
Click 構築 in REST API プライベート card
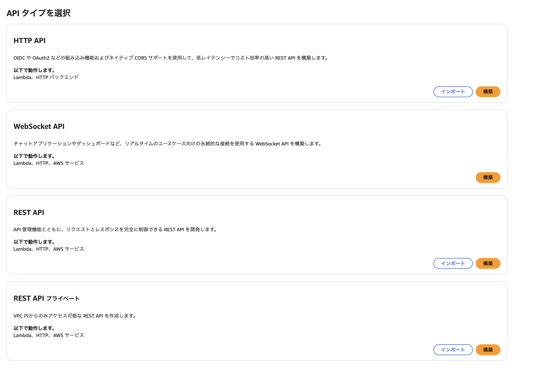[x=488, y=350]
